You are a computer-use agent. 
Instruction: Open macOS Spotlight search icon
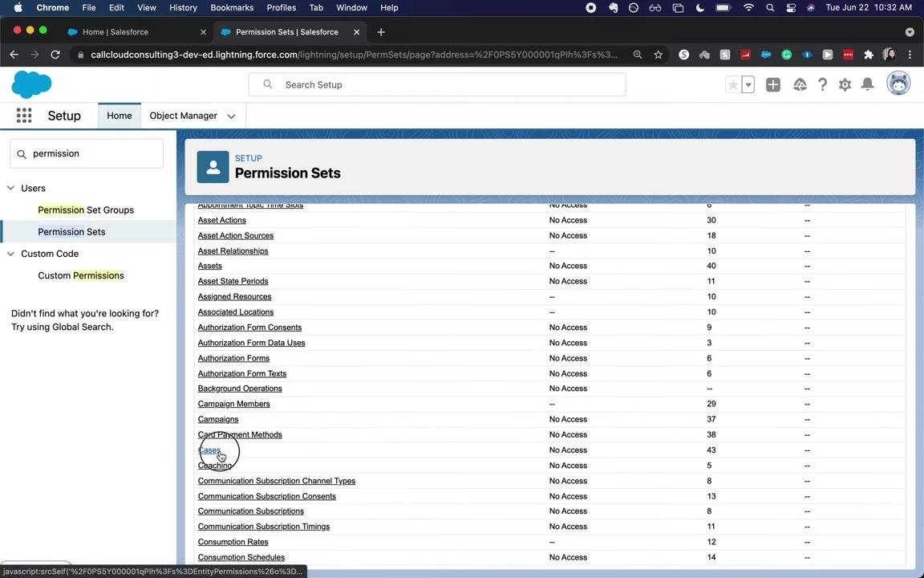click(770, 8)
